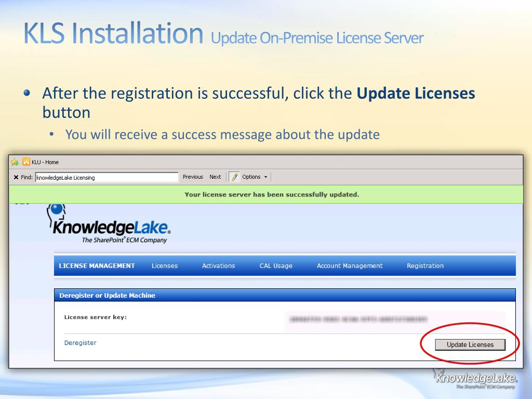The height and width of the screenshot is (399, 532).
Task: Click the License server key label
Action: pyautogui.click(x=96, y=317)
